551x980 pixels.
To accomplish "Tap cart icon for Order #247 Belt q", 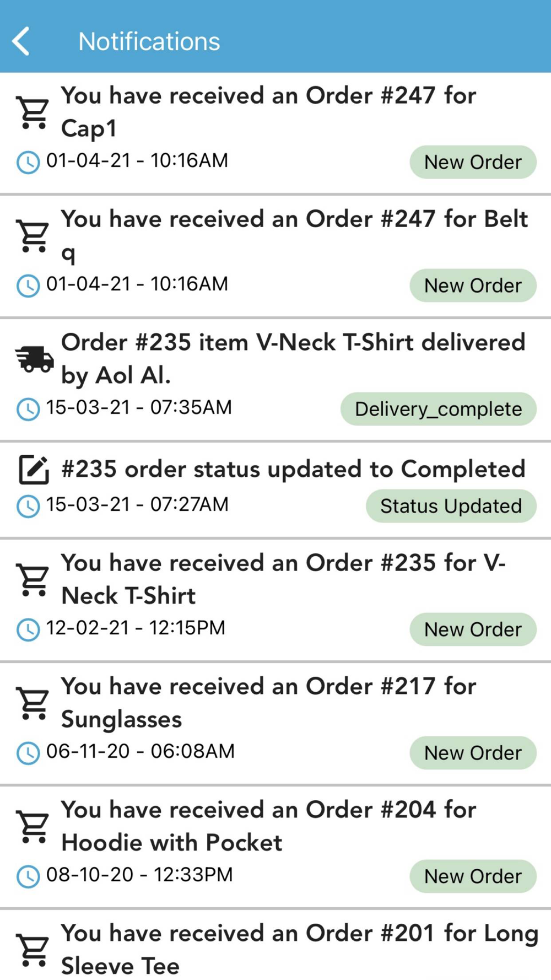I will point(33,236).
